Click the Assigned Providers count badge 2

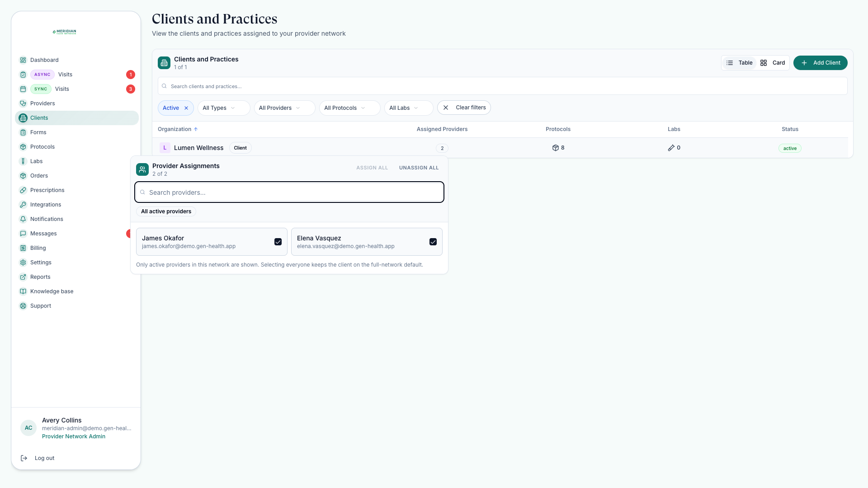coord(442,148)
